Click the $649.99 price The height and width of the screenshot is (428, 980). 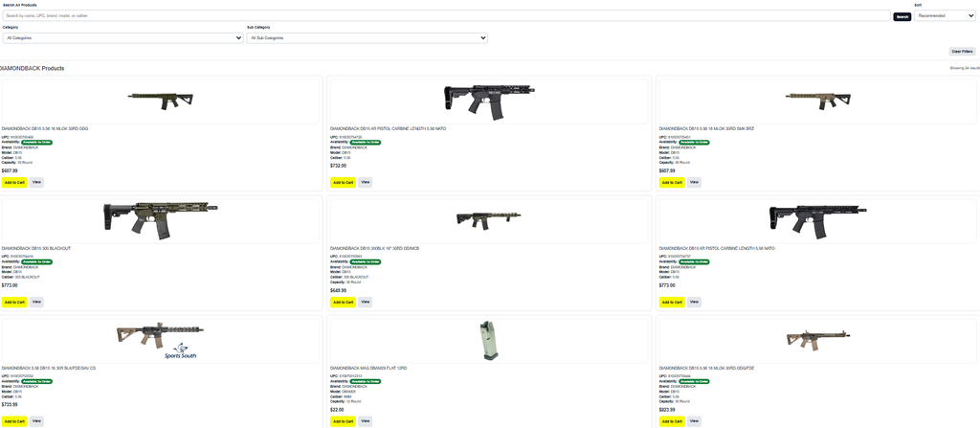tap(338, 290)
